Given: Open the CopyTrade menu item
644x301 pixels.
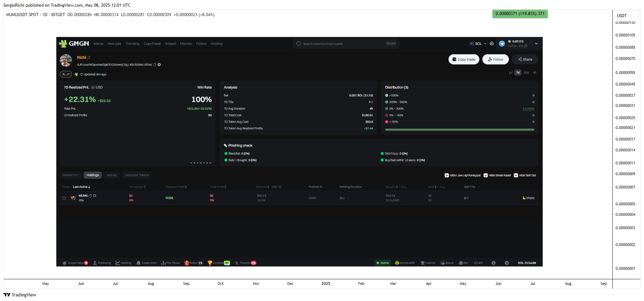Looking at the screenshot, I should 152,44.
